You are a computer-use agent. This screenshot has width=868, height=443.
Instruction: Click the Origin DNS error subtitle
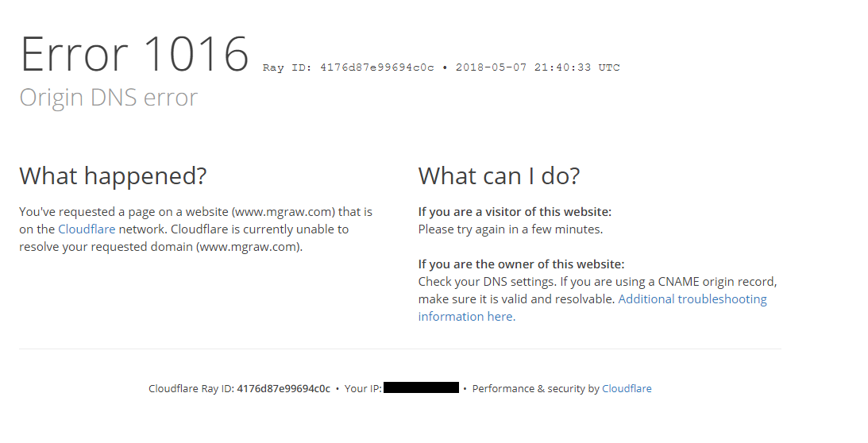(109, 98)
